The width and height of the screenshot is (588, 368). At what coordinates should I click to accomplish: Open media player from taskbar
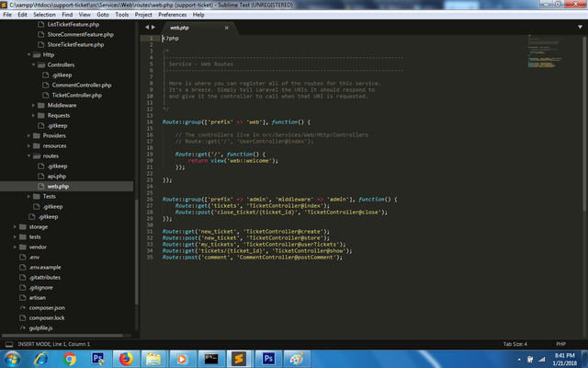point(182,359)
